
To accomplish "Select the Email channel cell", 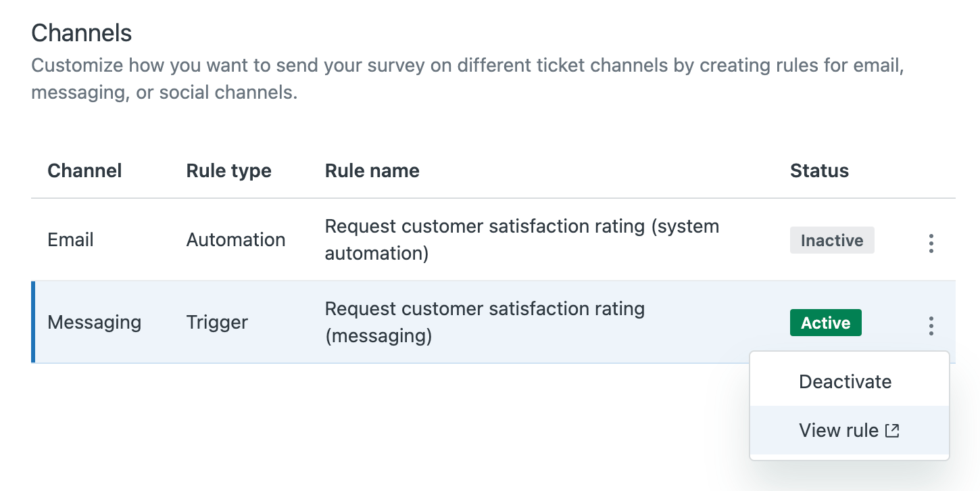I will (x=70, y=240).
